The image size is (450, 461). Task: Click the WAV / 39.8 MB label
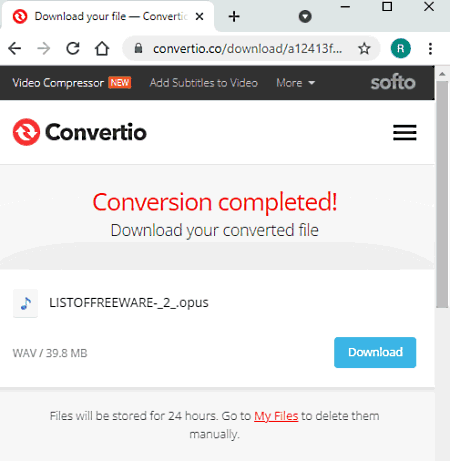50,353
